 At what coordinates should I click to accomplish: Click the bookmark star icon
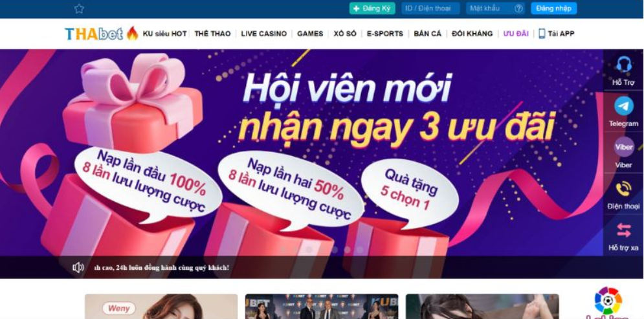point(79,8)
